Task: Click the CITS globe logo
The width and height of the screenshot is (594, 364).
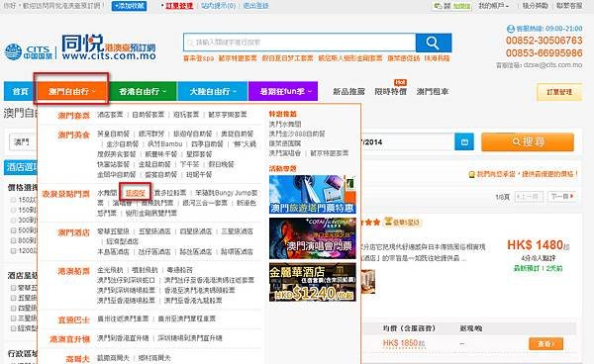Action: [x=13, y=51]
